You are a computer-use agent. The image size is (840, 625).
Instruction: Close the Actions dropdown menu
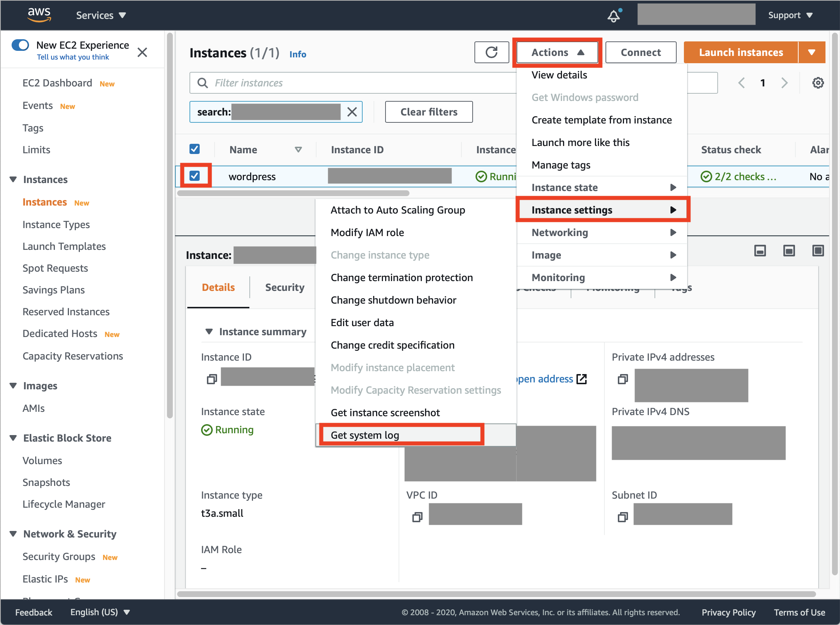pos(558,52)
